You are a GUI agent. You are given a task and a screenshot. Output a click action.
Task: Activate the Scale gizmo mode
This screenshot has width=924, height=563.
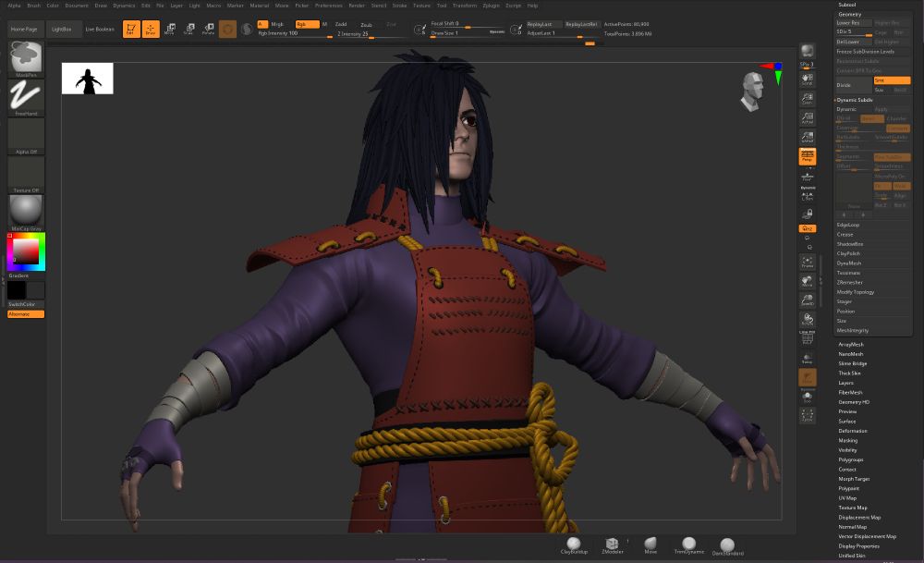[x=189, y=29]
